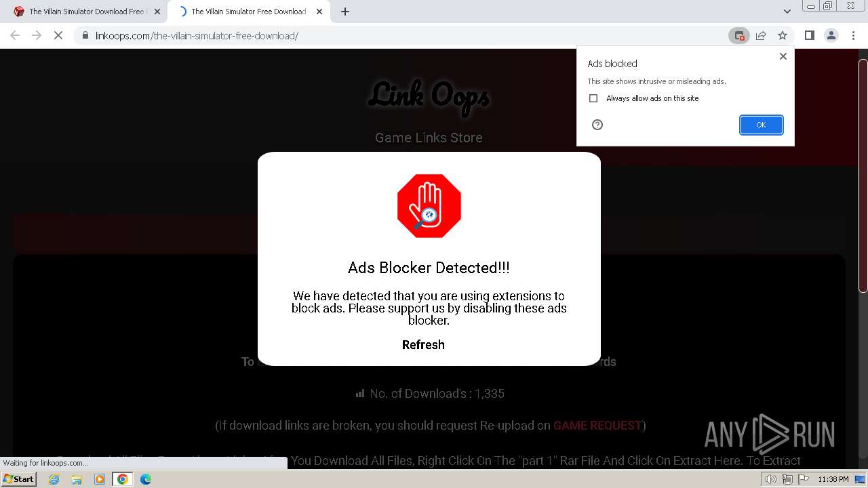The width and height of the screenshot is (868, 488).
Task: Click the page vertical scrollbar
Action: tap(863, 176)
